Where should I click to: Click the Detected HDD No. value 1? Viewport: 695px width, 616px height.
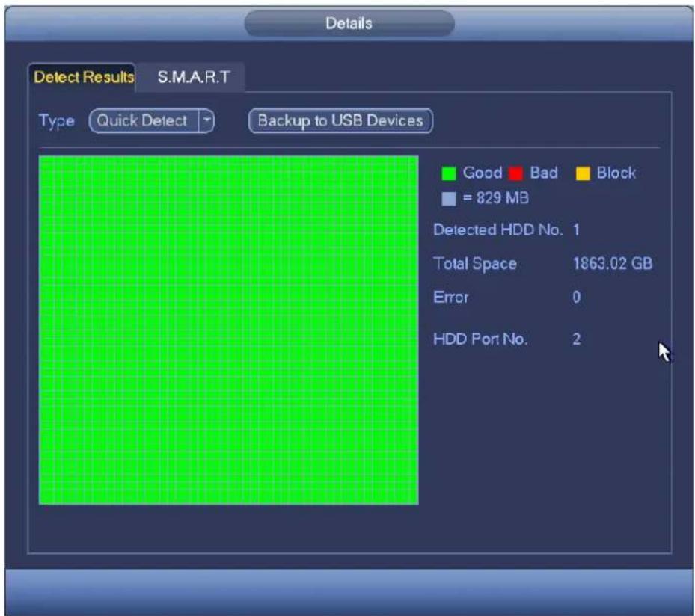[x=576, y=230]
